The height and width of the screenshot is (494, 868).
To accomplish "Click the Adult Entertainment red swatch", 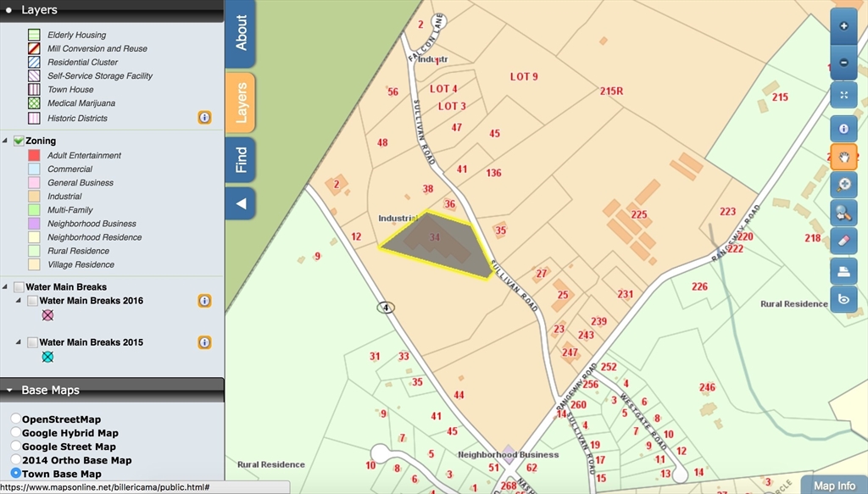I will 34,155.
